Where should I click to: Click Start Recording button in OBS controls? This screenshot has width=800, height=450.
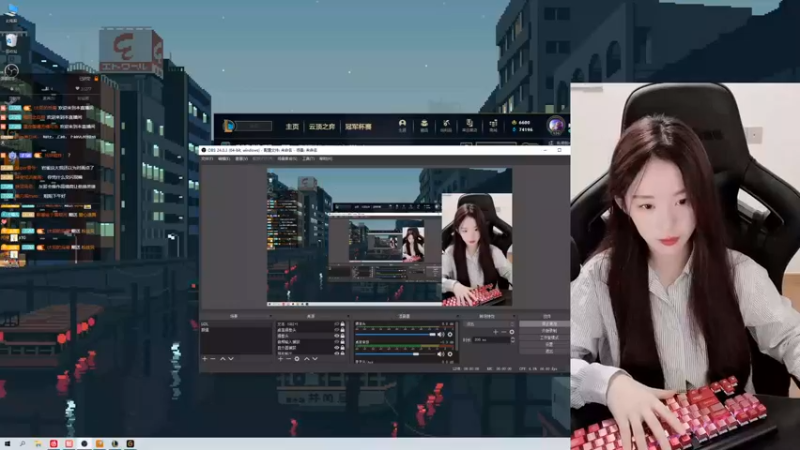pos(545,331)
